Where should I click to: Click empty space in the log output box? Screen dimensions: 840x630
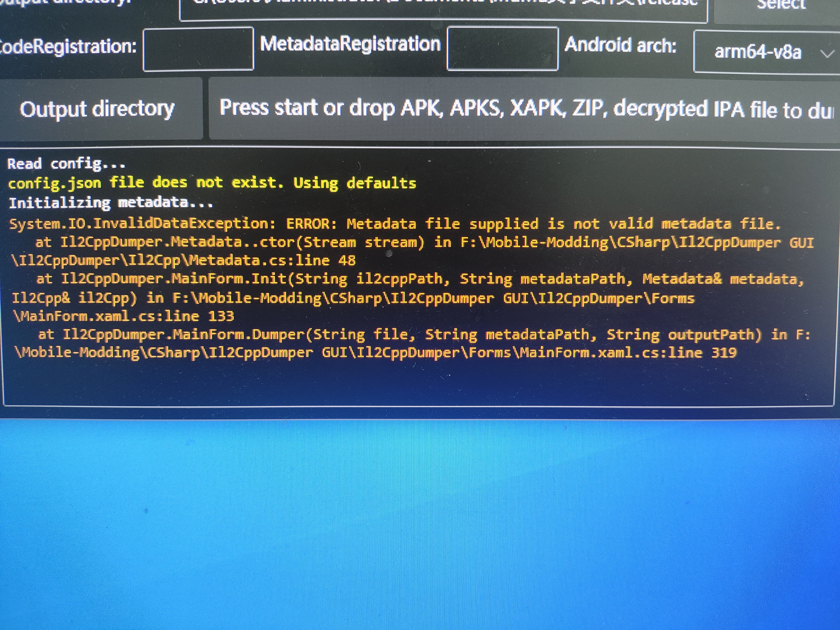point(418,383)
